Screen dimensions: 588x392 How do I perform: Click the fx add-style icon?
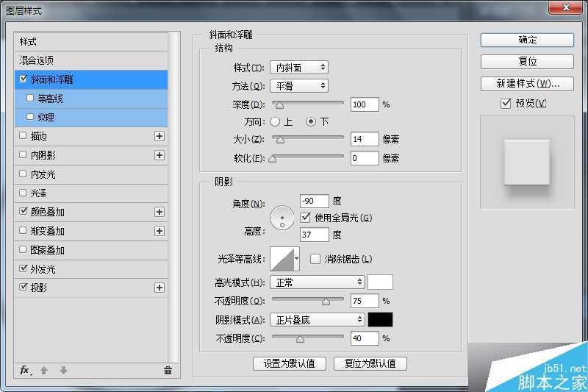click(24, 370)
